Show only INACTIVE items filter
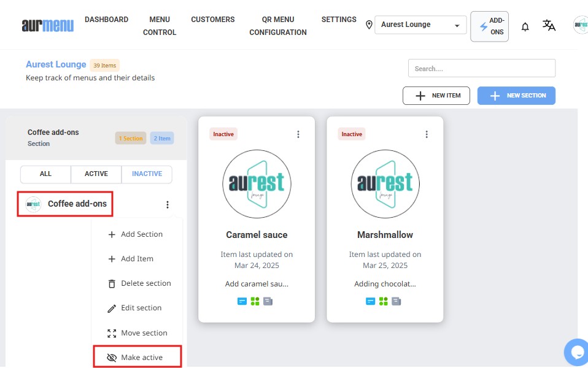The image size is (588, 368). [147, 174]
